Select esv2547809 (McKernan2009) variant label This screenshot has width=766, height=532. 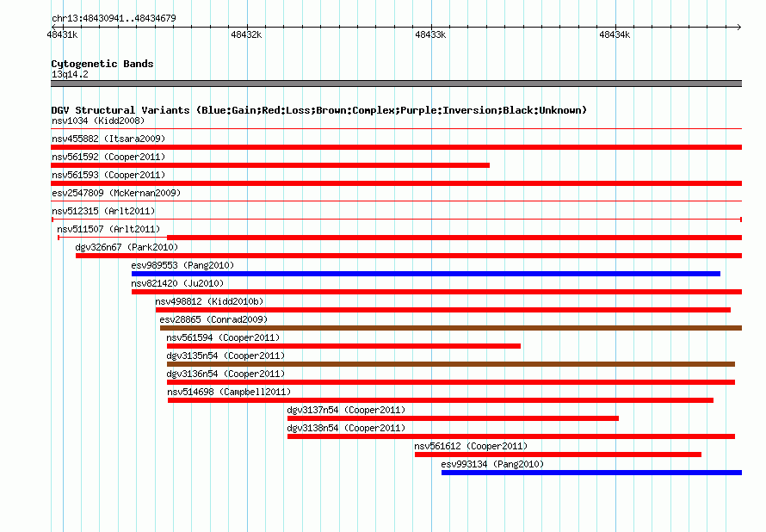pos(116,193)
